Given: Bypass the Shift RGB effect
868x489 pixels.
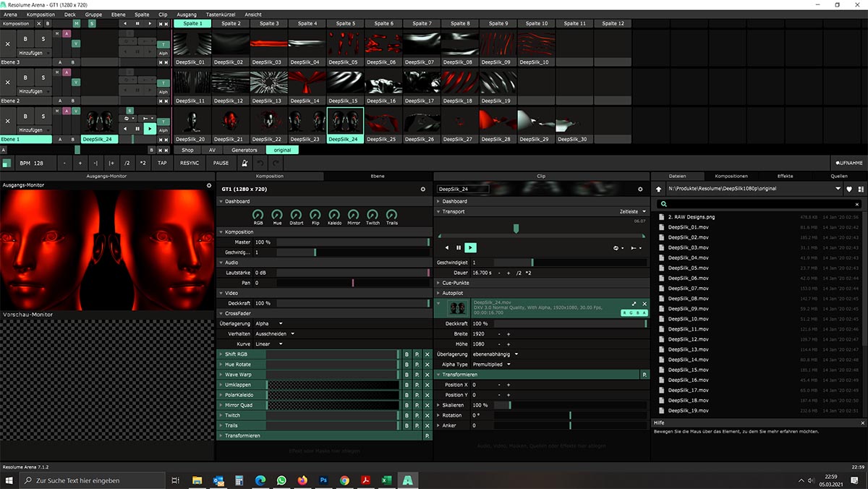Looking at the screenshot, I should (x=407, y=354).
